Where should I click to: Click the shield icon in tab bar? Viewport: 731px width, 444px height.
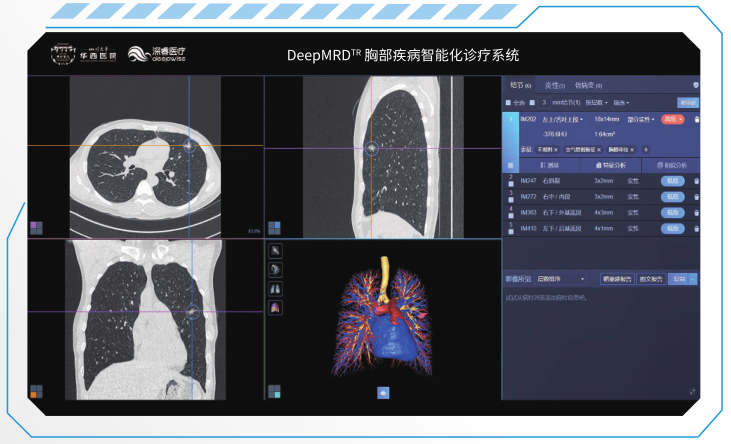696,85
